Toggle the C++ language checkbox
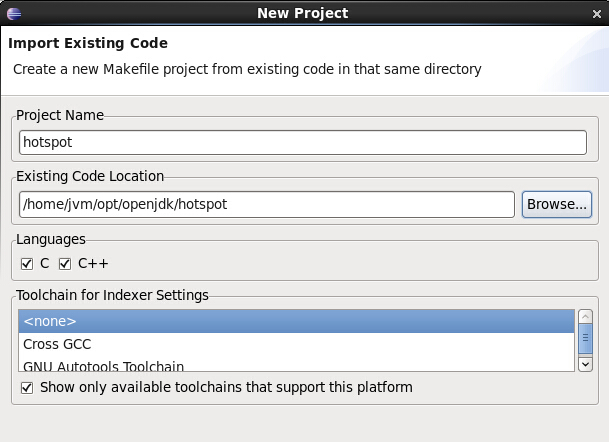Image resolution: width=609 pixels, height=442 pixels. [x=65, y=264]
